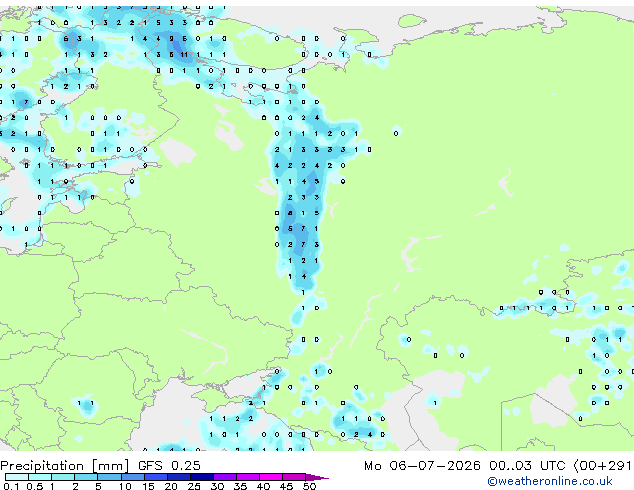Select the 0.5–1 mm legend color box

[x=40, y=477]
